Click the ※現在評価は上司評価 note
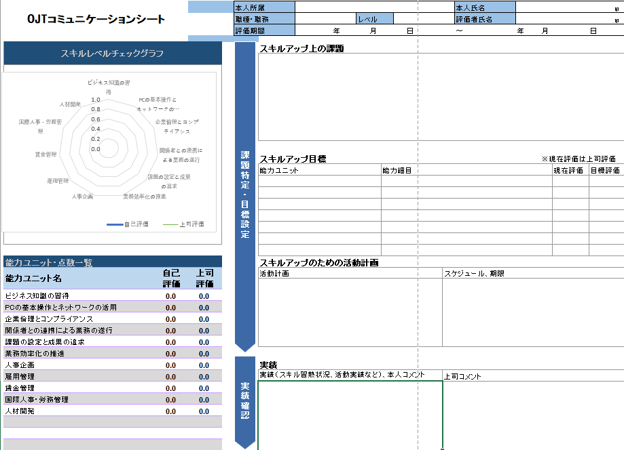 click(578, 159)
